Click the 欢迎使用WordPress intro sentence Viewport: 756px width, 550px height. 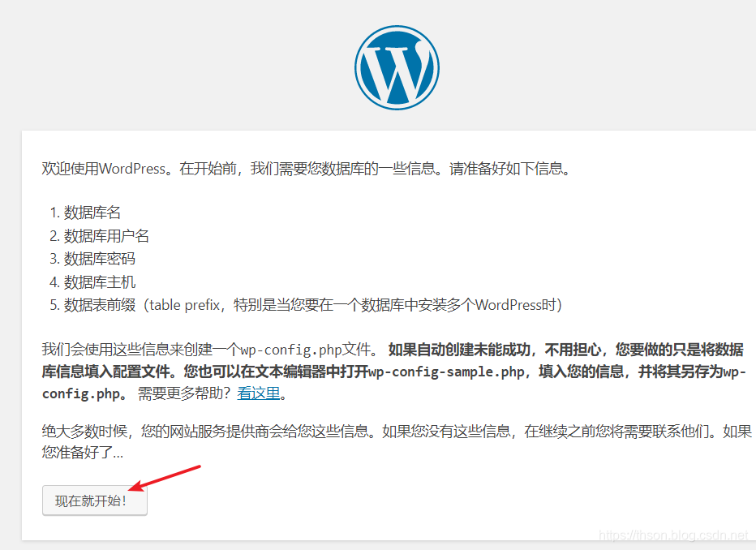307,169
